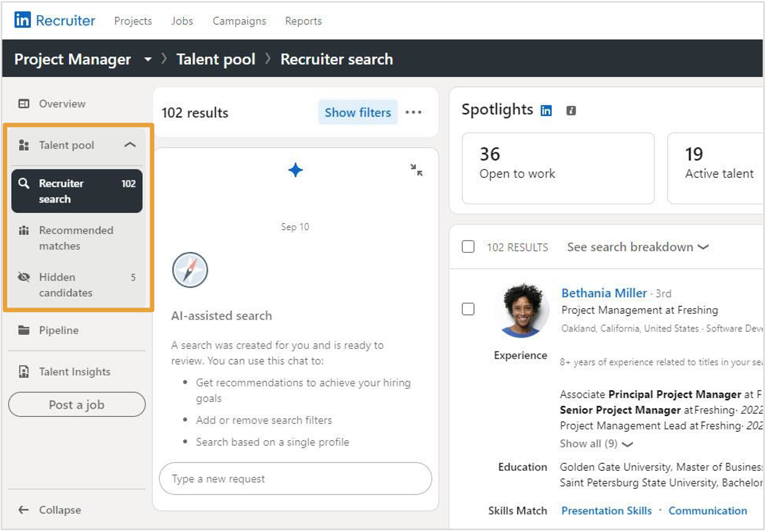Select the 19 Active talent spotlight
Image resolution: width=768 pixels, height=532 pixels.
point(716,168)
